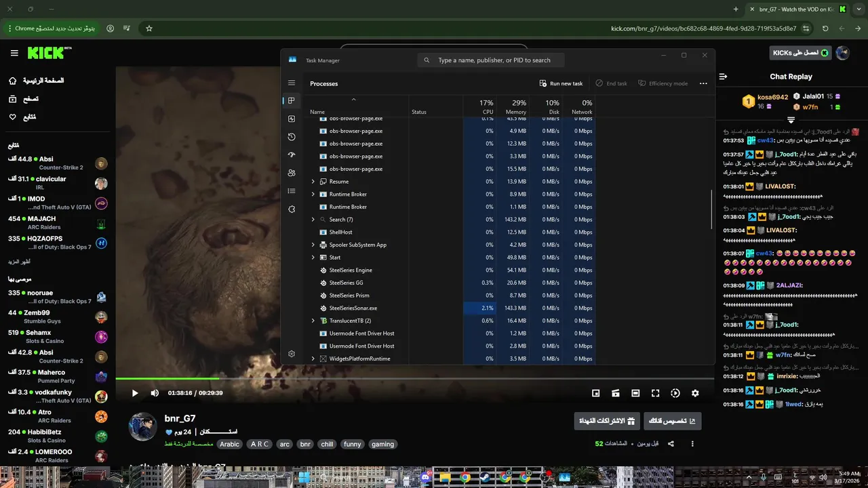
Task: Click Chrome address bar URL
Action: pyautogui.click(x=703, y=28)
